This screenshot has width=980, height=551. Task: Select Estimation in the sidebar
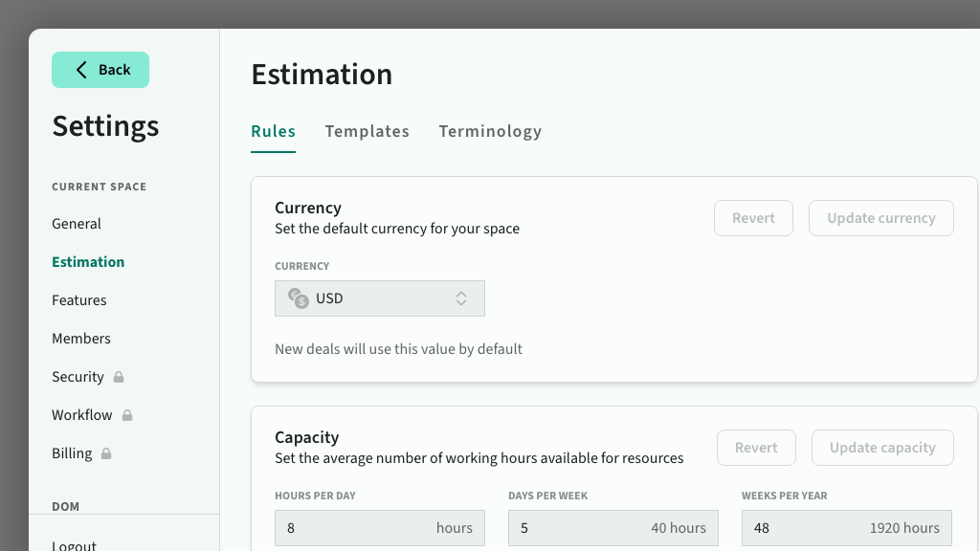pyautogui.click(x=88, y=262)
